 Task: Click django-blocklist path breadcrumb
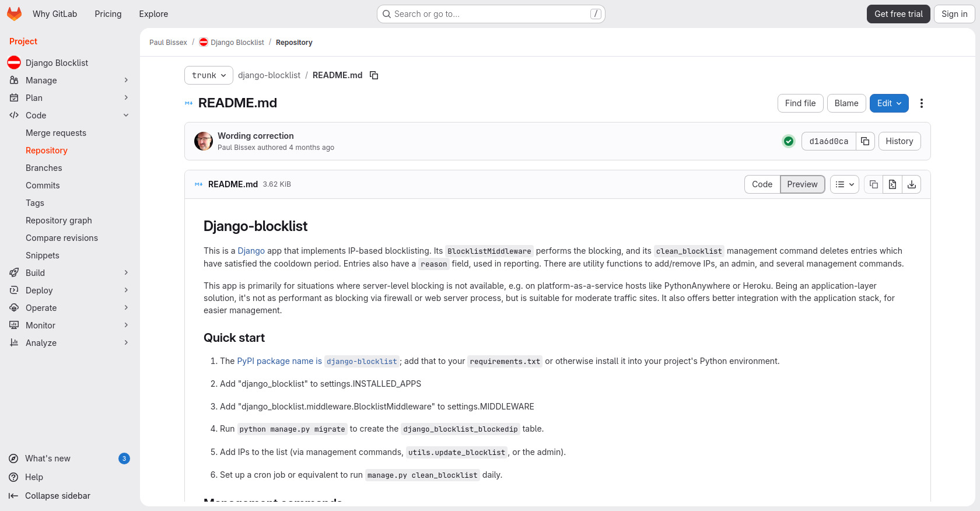(x=269, y=75)
